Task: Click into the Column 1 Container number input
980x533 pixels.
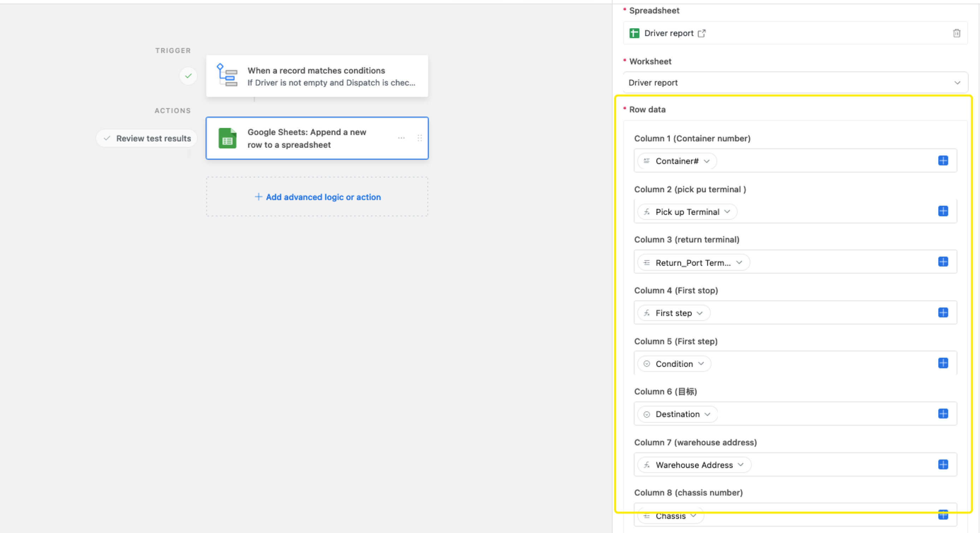Action: click(x=795, y=161)
